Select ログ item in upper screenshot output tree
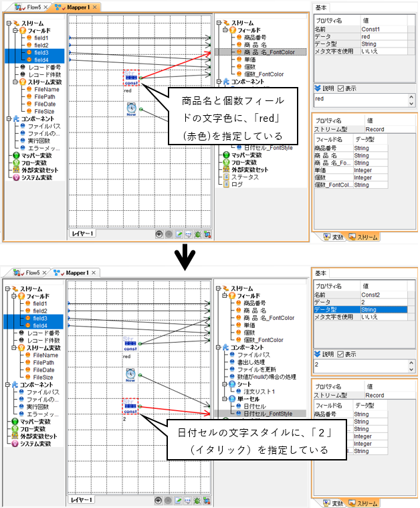Screen dimensions: 420x508 [x=237, y=184]
